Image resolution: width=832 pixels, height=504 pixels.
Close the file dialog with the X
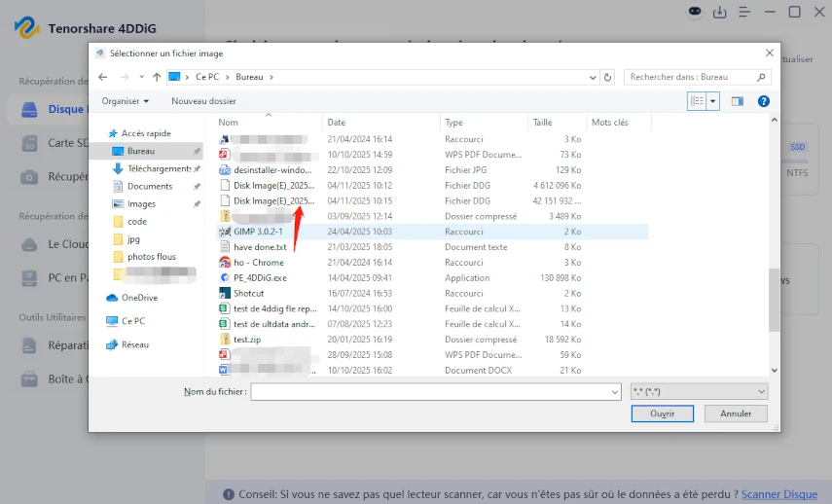click(770, 54)
